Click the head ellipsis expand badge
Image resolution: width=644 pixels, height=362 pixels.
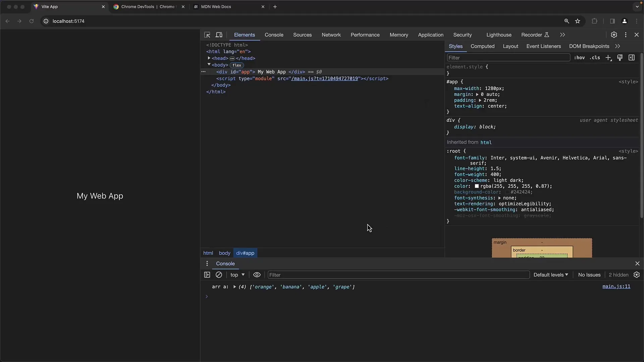coord(232,58)
